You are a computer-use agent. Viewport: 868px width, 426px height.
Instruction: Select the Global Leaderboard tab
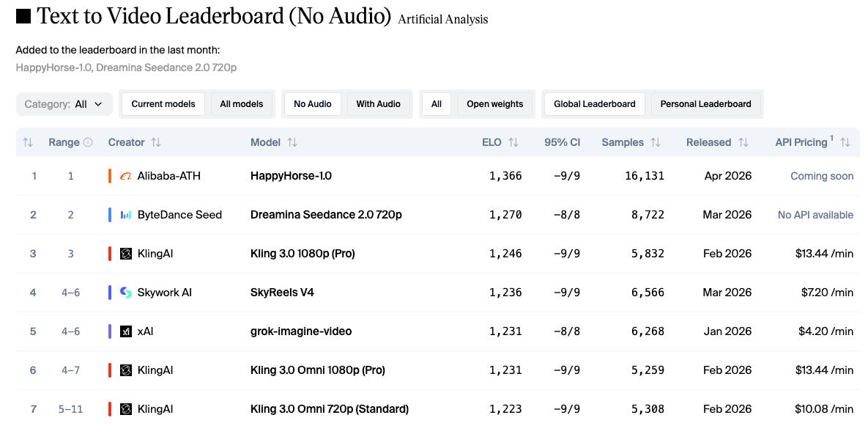[594, 104]
